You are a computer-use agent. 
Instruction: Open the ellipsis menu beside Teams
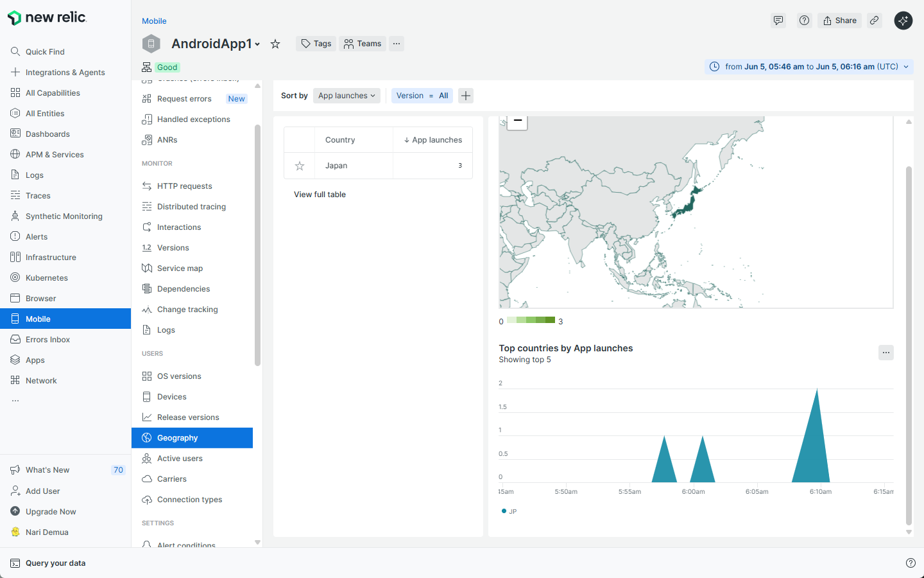pos(397,44)
